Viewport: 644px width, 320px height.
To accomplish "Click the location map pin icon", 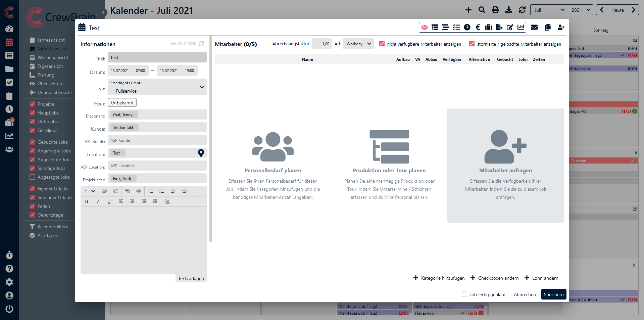I will 201,153.
